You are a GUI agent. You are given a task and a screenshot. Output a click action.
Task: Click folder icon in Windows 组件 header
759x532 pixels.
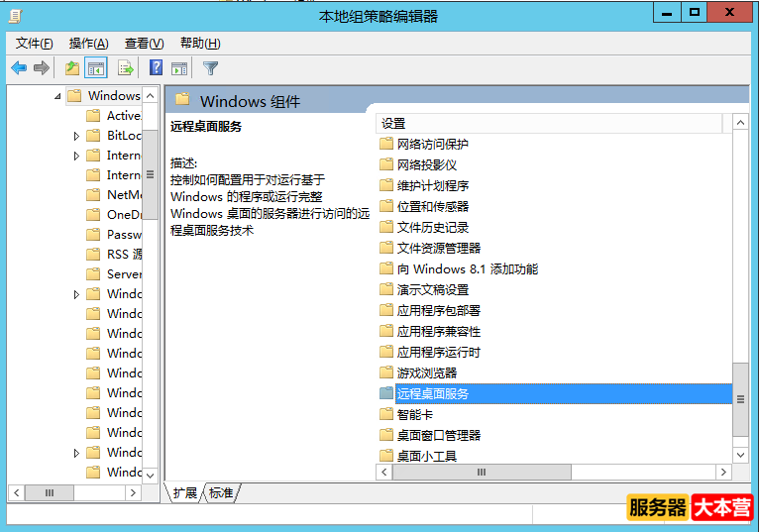click(x=182, y=100)
